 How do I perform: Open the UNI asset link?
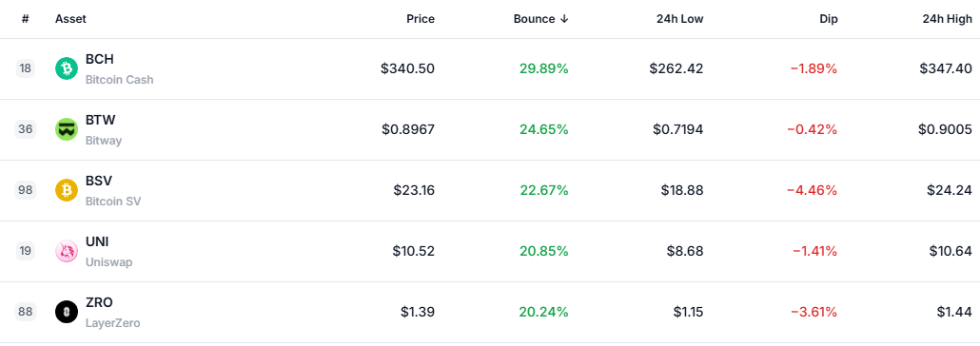pos(97,241)
